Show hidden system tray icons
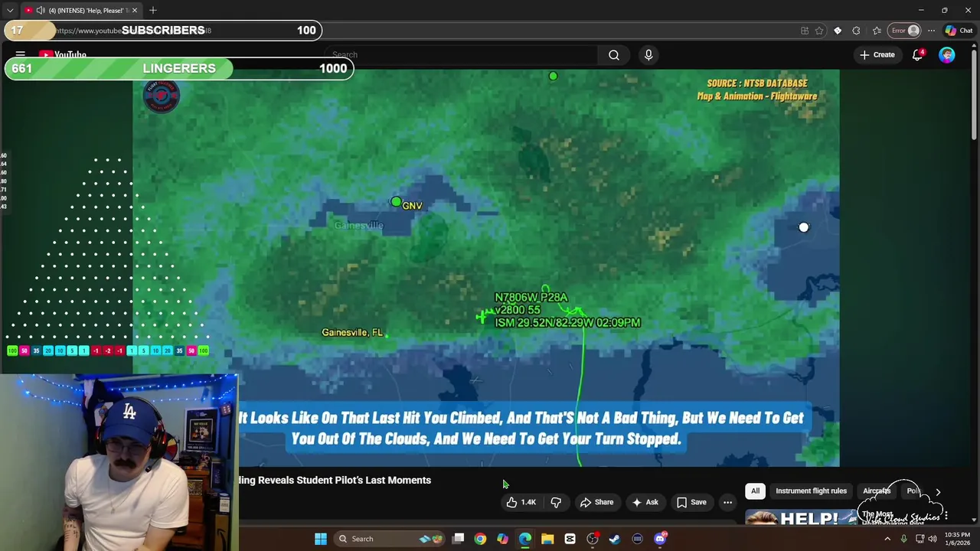 [x=887, y=539]
